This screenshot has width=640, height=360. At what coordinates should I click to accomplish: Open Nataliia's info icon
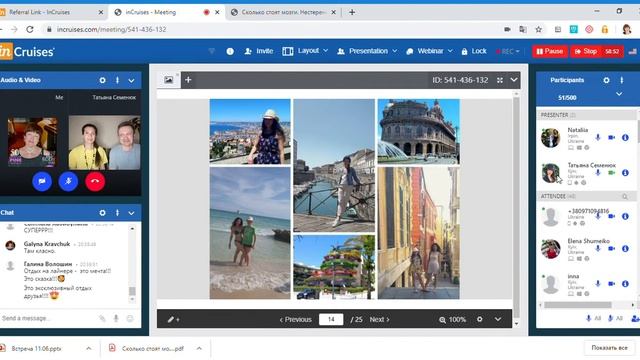pyautogui.click(x=625, y=138)
